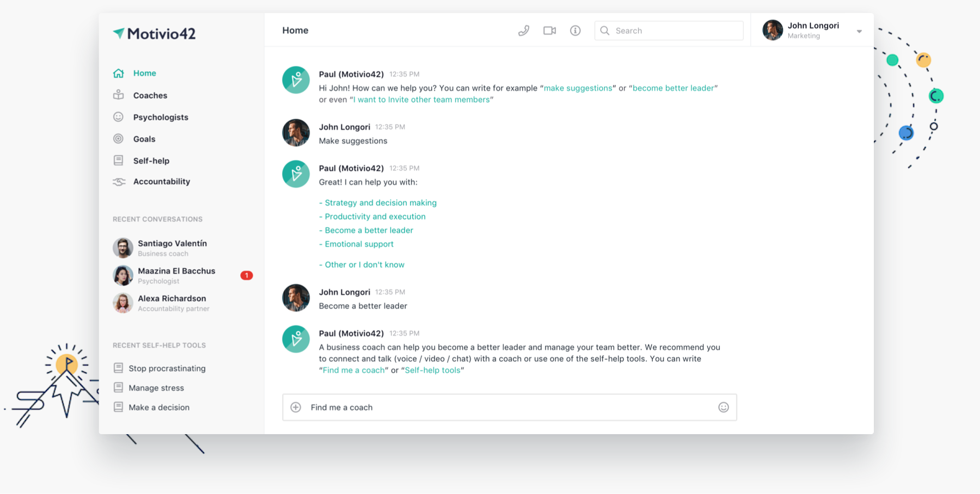The image size is (980, 494).
Task: Open the Self-help section icon
Action: [119, 160]
